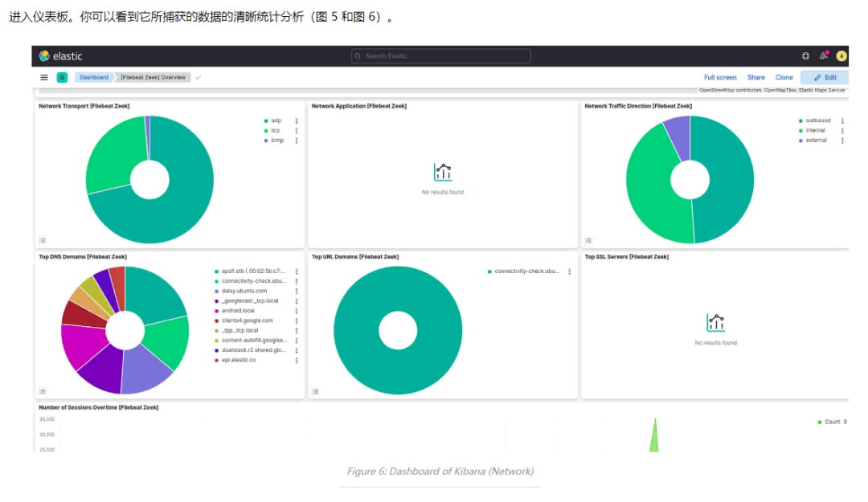Select the outbound legend label
868x502 pixels.
click(818, 120)
